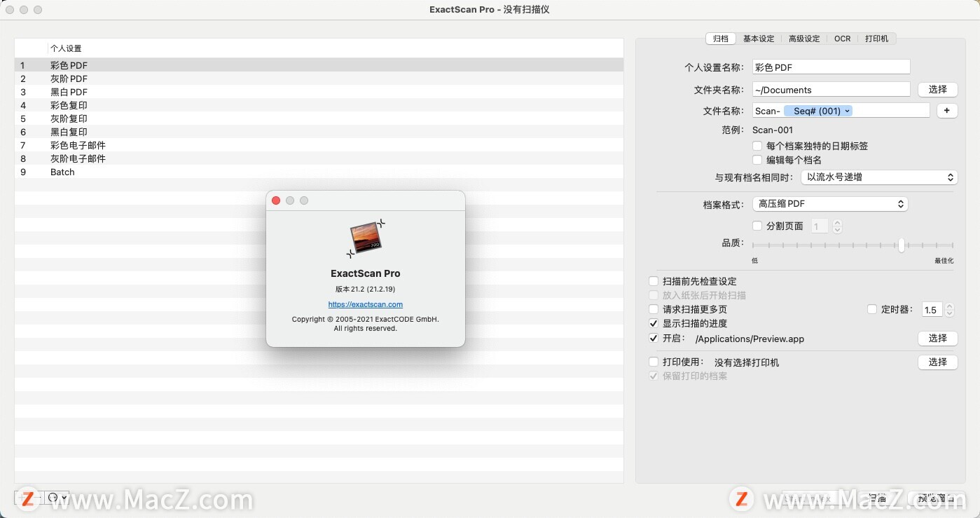Click the 文件名称 token field
The width and height of the screenshot is (980, 518).
[x=841, y=111]
